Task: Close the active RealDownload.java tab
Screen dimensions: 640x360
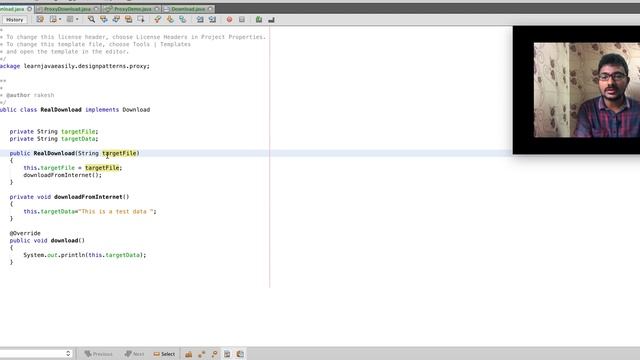Action: [x=29, y=9]
